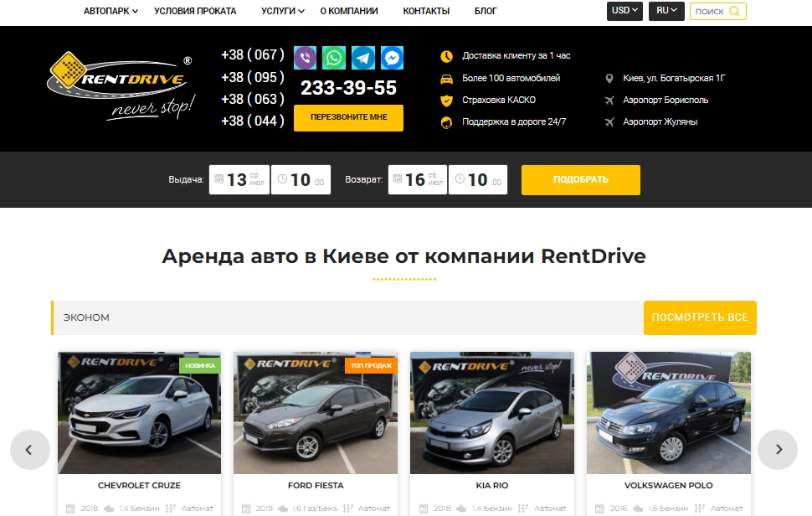Open Facebook Messenger icon
This screenshot has height=516, width=812.
pyautogui.click(x=392, y=58)
